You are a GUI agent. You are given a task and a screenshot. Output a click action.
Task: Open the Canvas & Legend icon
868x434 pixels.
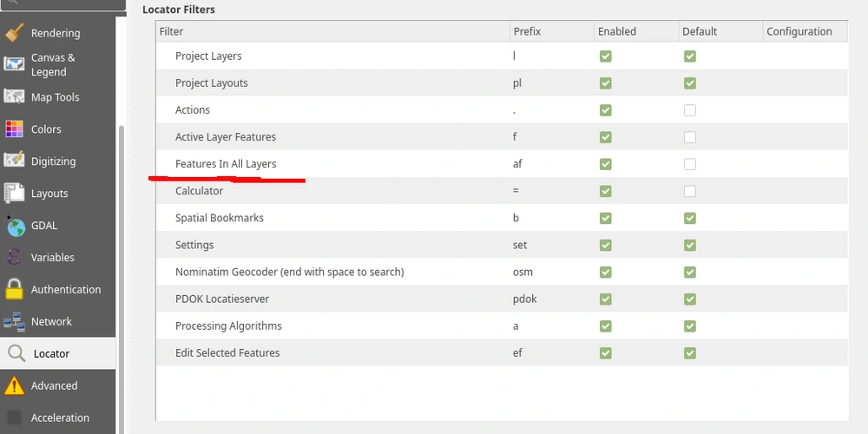15,64
